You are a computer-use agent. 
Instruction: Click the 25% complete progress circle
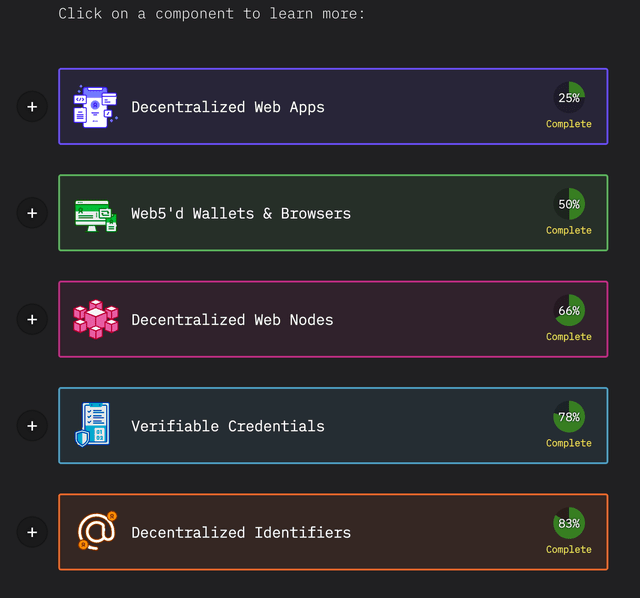point(569,98)
